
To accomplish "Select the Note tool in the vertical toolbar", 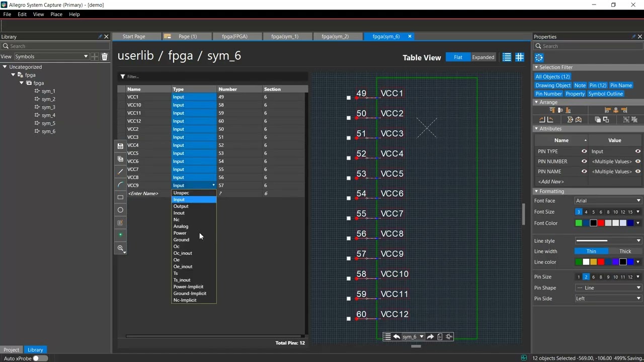I will 120,223.
